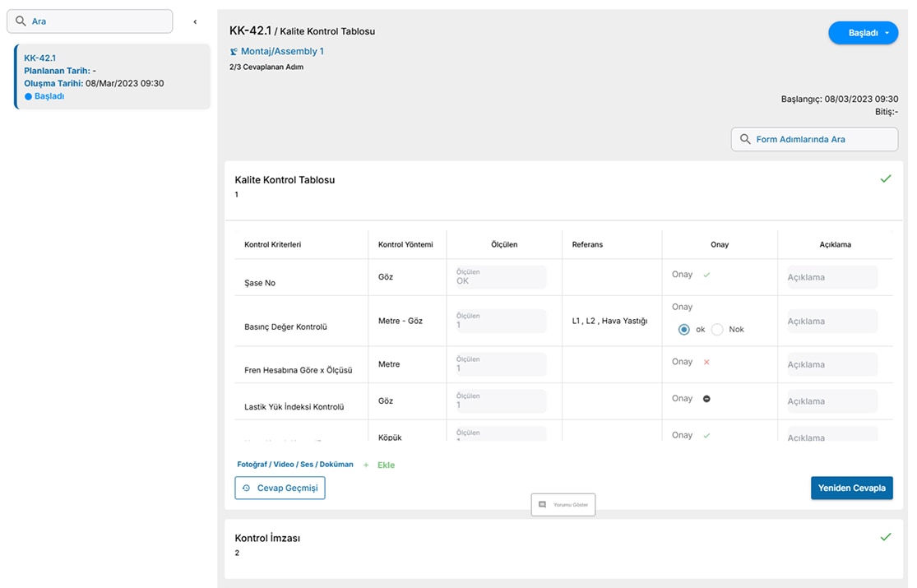
Task: Open the Montaj/Assembly 1 link
Action: click(x=282, y=52)
